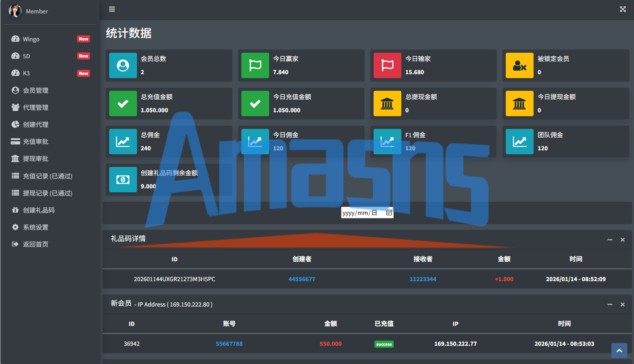Screen dimensions: 634x364
Task: Open account link 55667788
Action: click(229, 344)
